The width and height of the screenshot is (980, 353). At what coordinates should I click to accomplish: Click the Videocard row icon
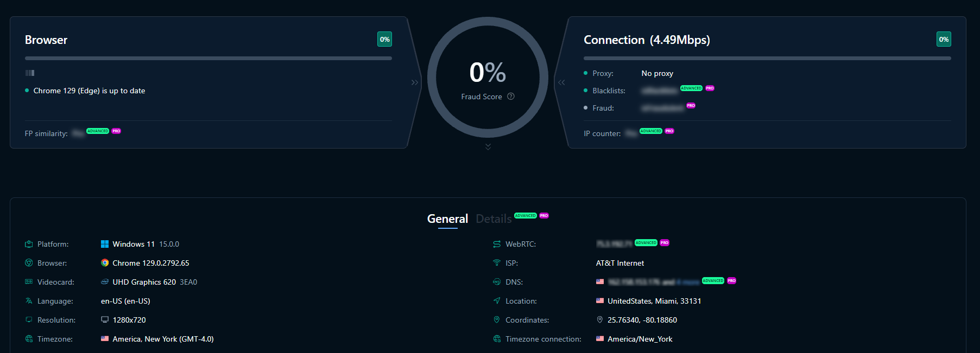29,282
